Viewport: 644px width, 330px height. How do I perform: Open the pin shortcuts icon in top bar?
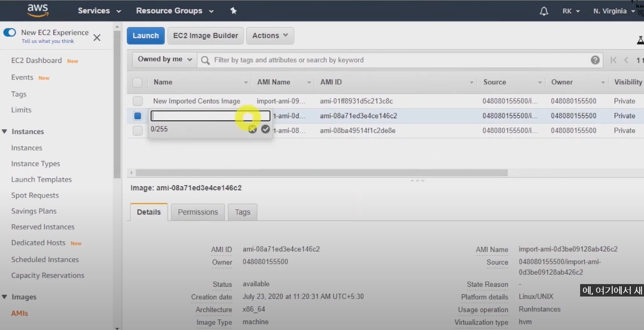point(233,11)
